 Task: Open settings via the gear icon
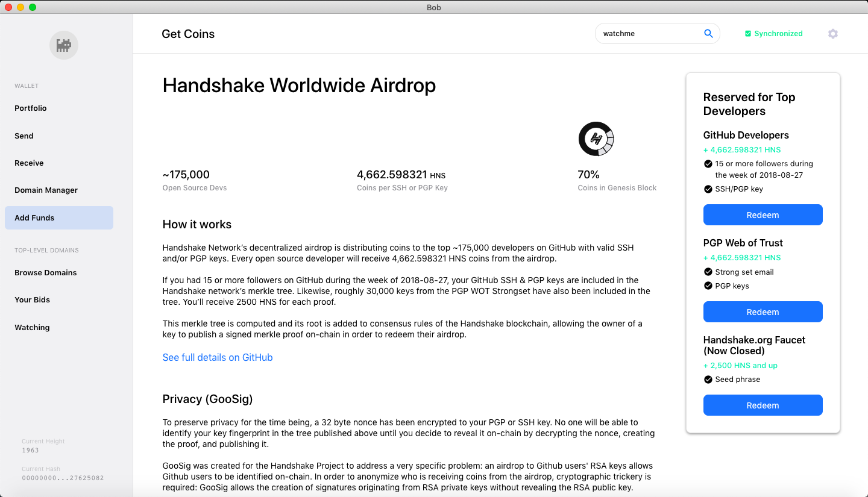tap(833, 34)
